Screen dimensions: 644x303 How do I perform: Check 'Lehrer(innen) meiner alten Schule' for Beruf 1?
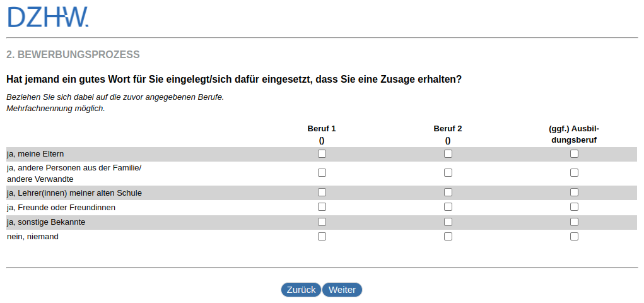322,192
